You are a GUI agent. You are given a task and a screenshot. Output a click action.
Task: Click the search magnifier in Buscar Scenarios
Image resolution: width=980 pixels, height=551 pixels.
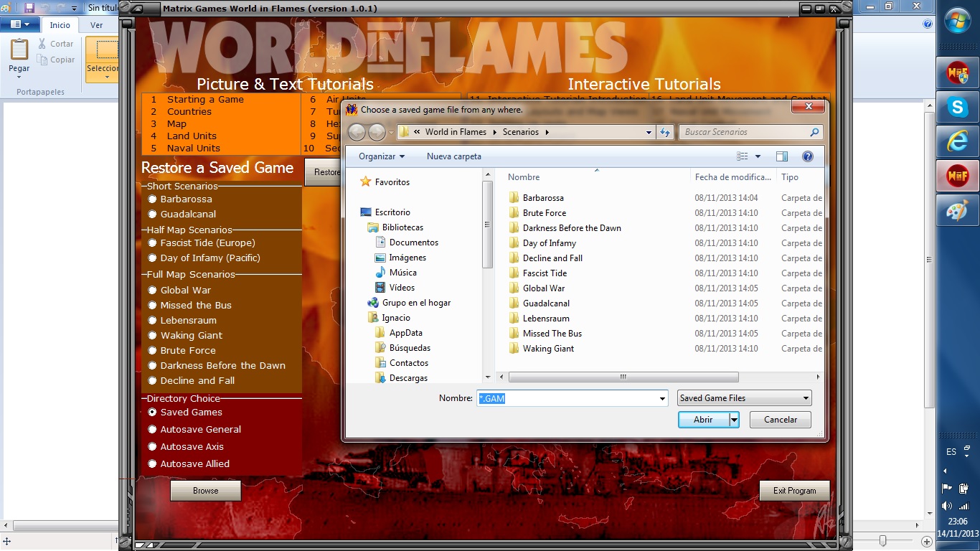click(814, 132)
